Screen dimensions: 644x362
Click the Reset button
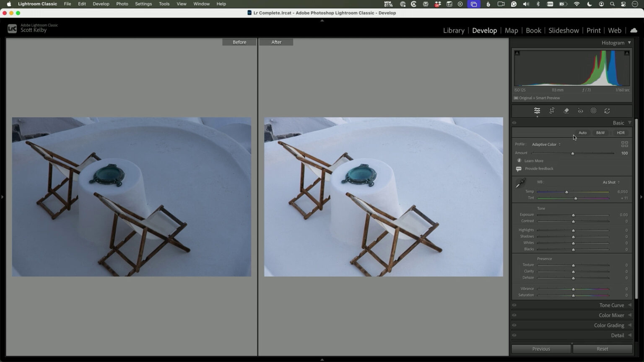[602, 349]
